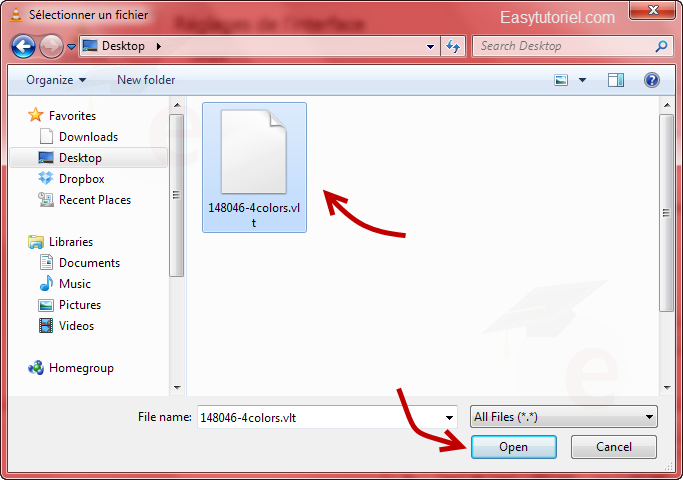Open the Organize menu
683x480 pixels.
[x=56, y=80]
